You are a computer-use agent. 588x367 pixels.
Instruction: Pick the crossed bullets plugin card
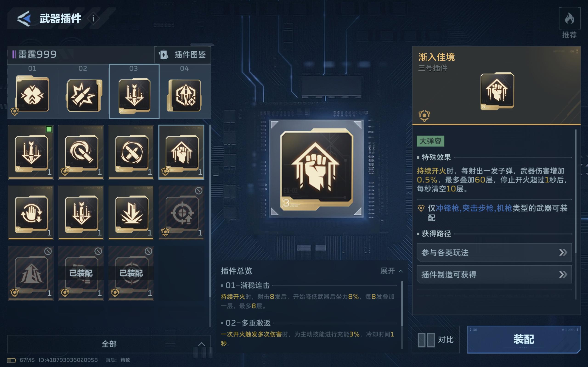coord(131,152)
